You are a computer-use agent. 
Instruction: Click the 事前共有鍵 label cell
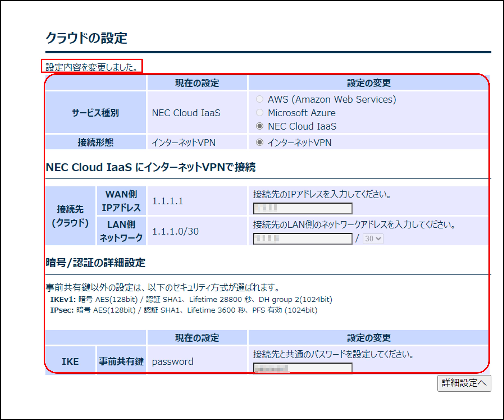pyautogui.click(x=121, y=361)
